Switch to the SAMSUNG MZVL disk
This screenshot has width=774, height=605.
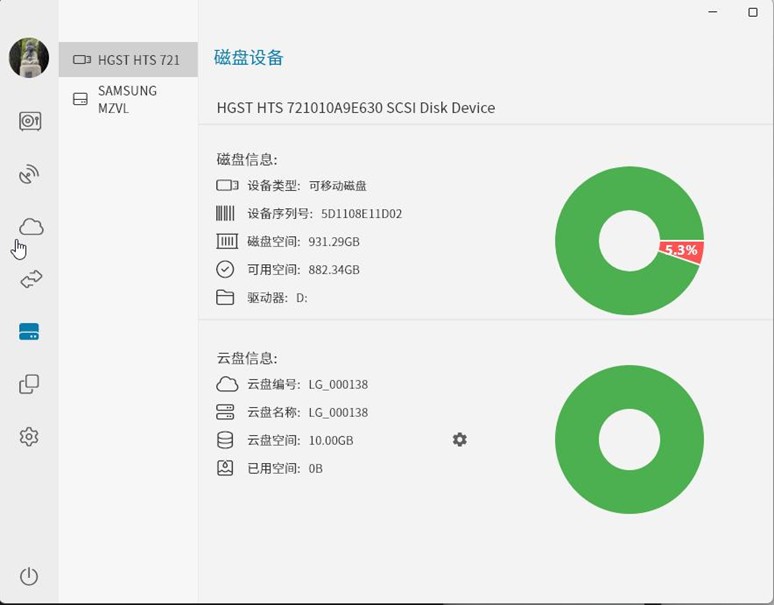tap(127, 99)
